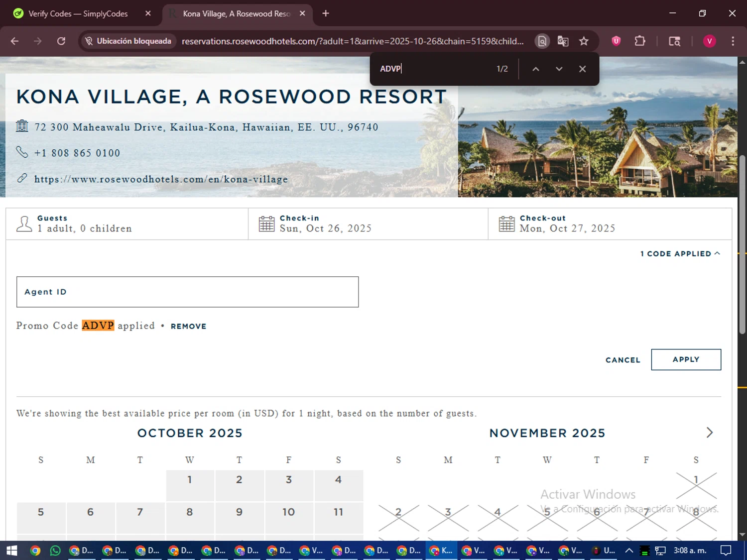747x560 pixels.
Task: Open the 'Ubicación bloqueada' location chip
Action: click(128, 41)
